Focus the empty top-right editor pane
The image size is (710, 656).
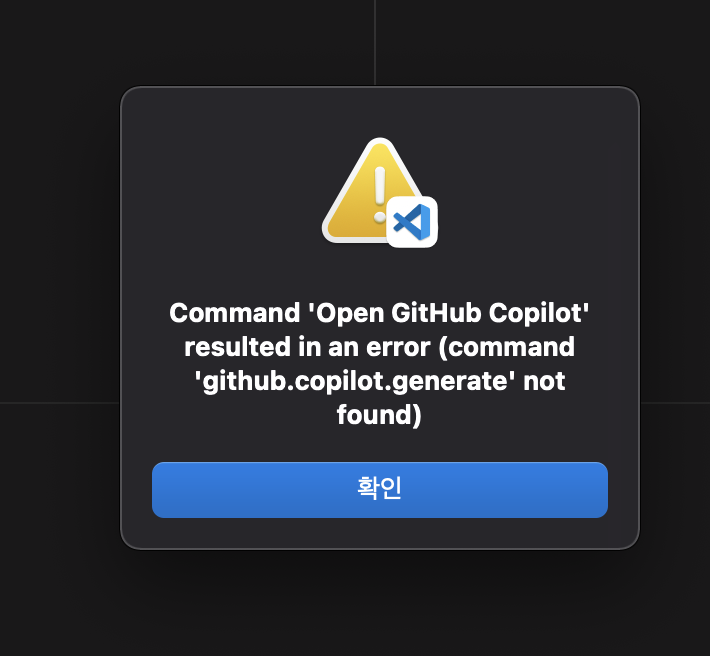click(x=543, y=43)
